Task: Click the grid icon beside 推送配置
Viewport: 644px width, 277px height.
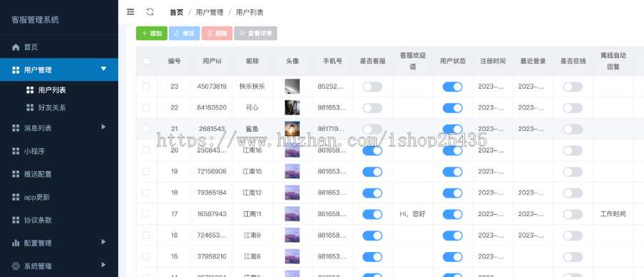Action: pos(16,174)
